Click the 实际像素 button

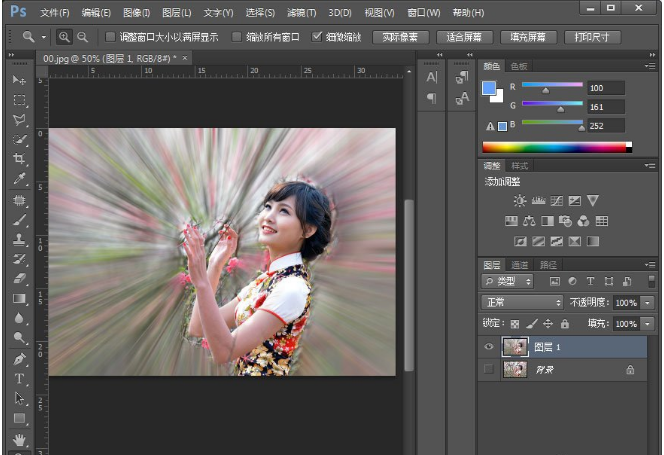pos(401,37)
